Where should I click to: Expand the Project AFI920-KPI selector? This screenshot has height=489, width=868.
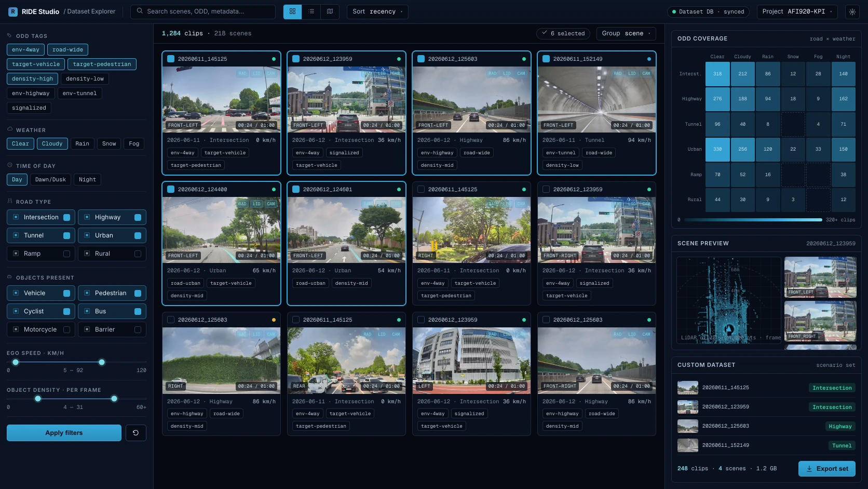coord(797,11)
